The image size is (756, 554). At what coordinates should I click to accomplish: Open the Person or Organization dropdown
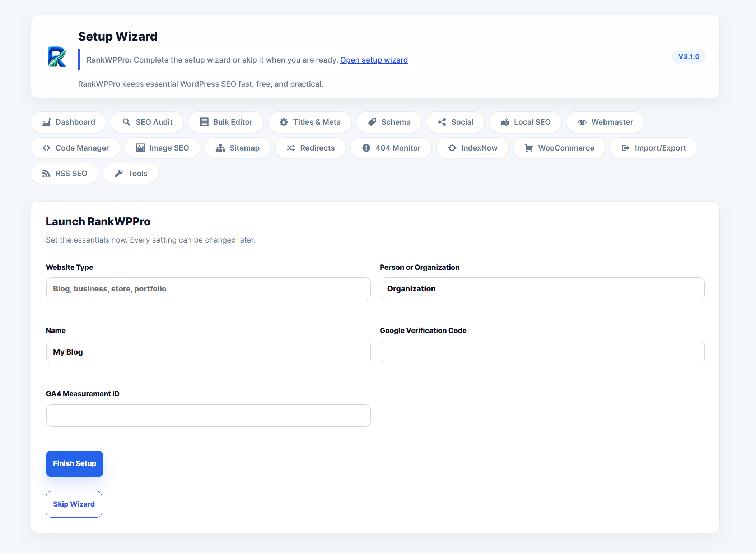(542, 289)
